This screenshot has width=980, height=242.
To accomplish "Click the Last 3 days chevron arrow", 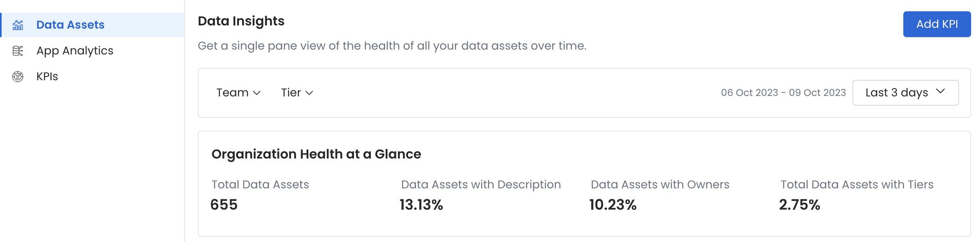I will pos(940,92).
